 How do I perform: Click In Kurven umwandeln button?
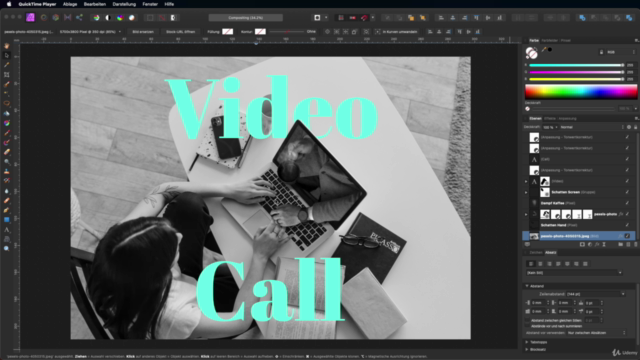click(396, 31)
